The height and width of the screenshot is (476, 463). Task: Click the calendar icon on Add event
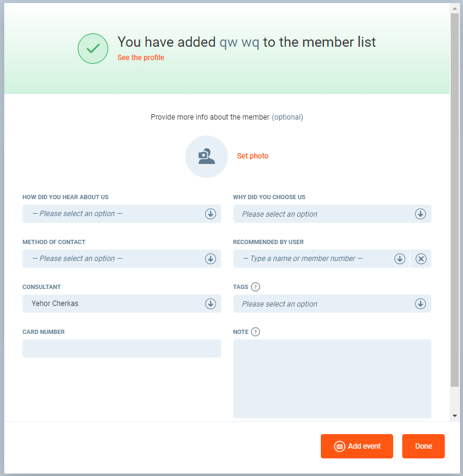[340, 446]
